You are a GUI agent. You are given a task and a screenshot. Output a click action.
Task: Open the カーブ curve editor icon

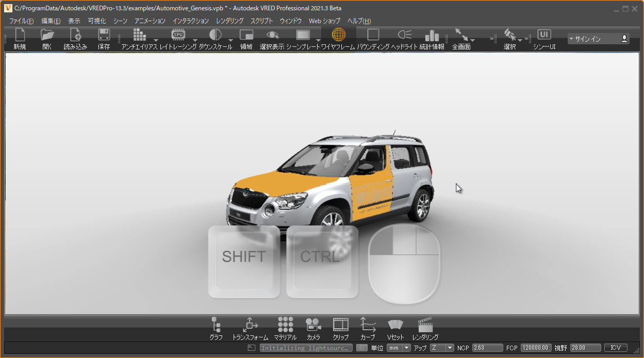tap(368, 325)
